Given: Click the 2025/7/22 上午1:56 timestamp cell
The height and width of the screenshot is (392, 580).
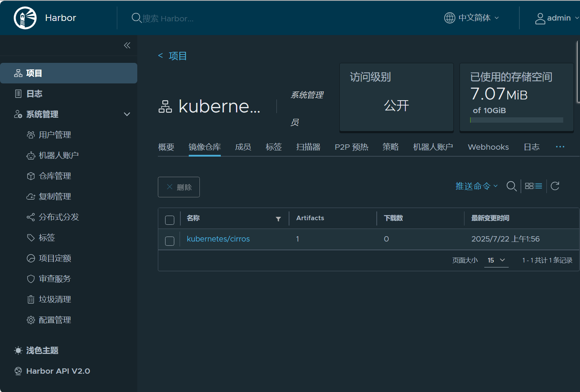Looking at the screenshot, I should click(x=505, y=239).
